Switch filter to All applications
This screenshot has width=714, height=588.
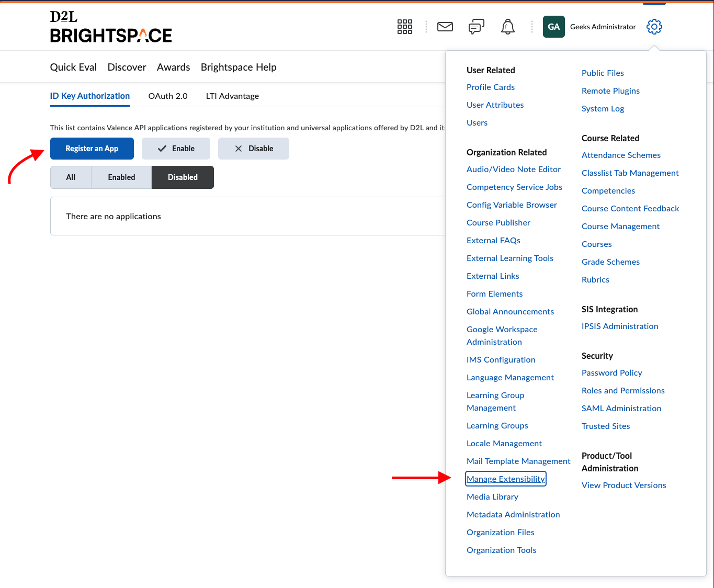click(x=70, y=177)
